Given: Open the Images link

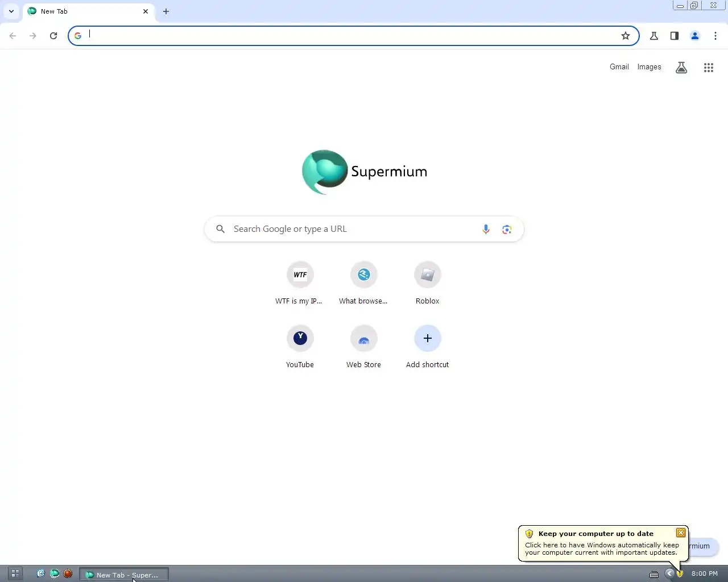Looking at the screenshot, I should (649, 67).
